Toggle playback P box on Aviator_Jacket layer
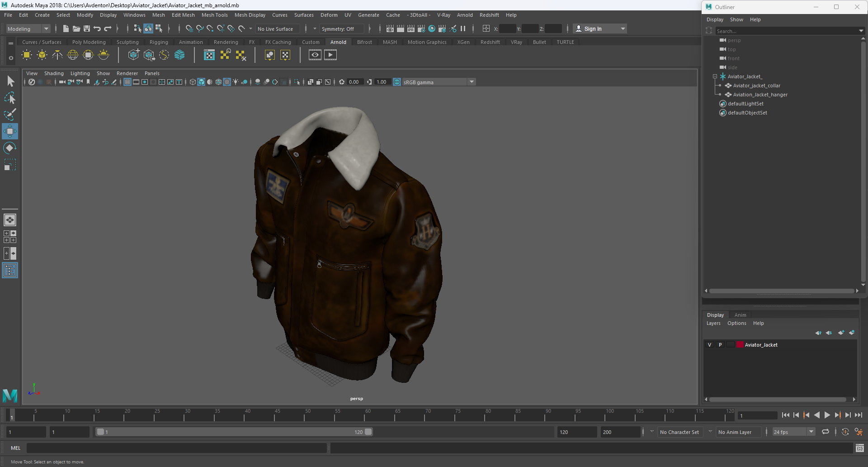 pyautogui.click(x=720, y=345)
